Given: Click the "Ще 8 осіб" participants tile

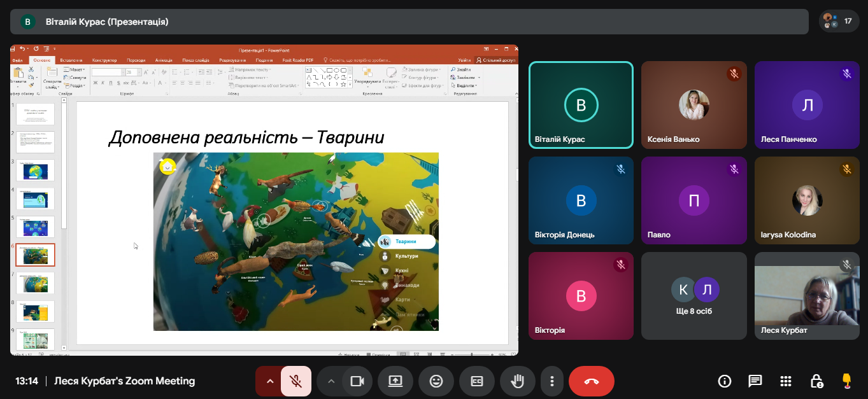Looking at the screenshot, I should click(694, 296).
